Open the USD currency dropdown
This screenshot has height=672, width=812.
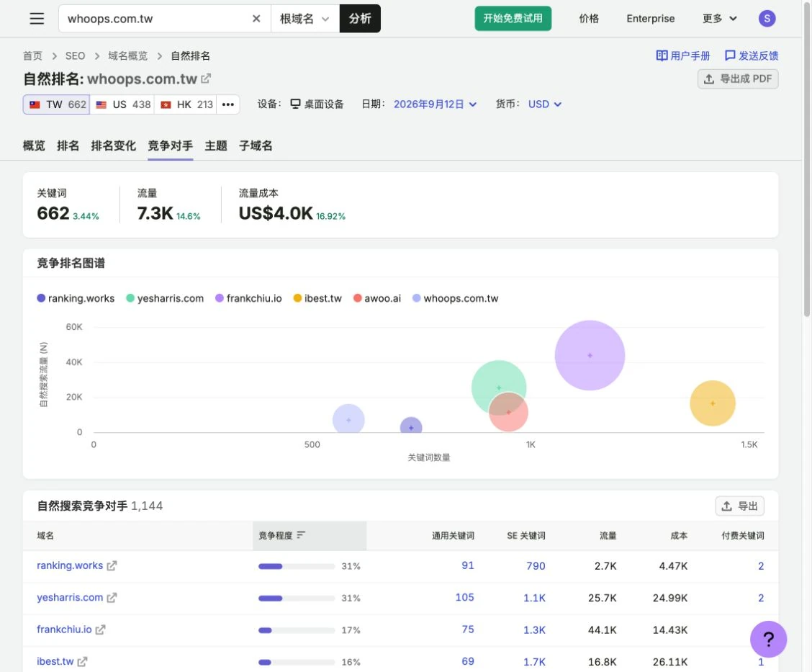[x=545, y=104]
